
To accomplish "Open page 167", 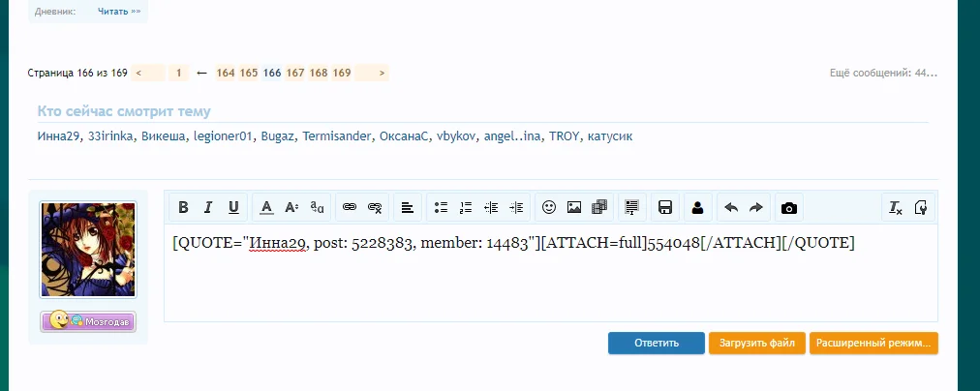I will point(295,74).
